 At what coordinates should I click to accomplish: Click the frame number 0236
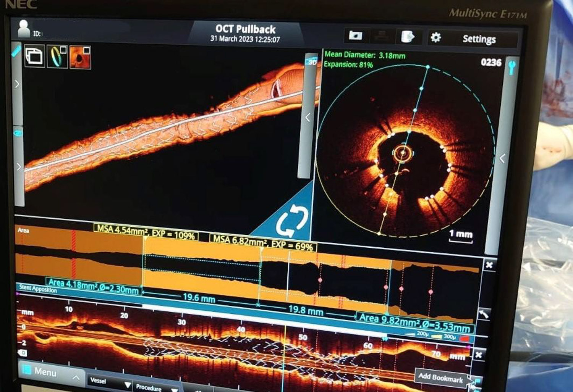point(491,62)
